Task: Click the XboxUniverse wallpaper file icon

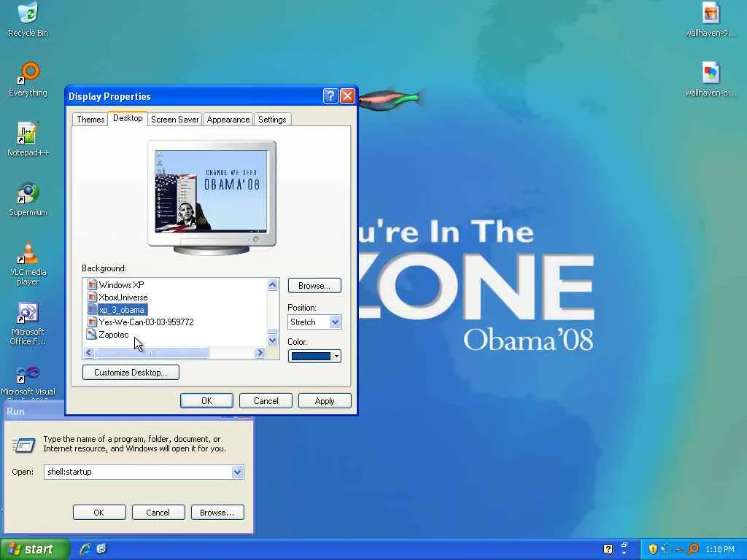Action: [x=92, y=297]
